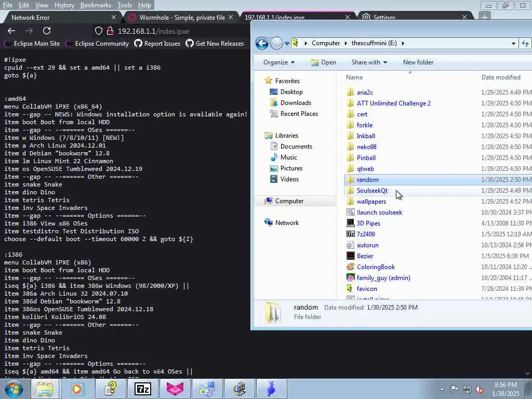Open Explorer recent locations dropdown arrow
The height and width of the screenshot is (399, 532).
point(287,44)
